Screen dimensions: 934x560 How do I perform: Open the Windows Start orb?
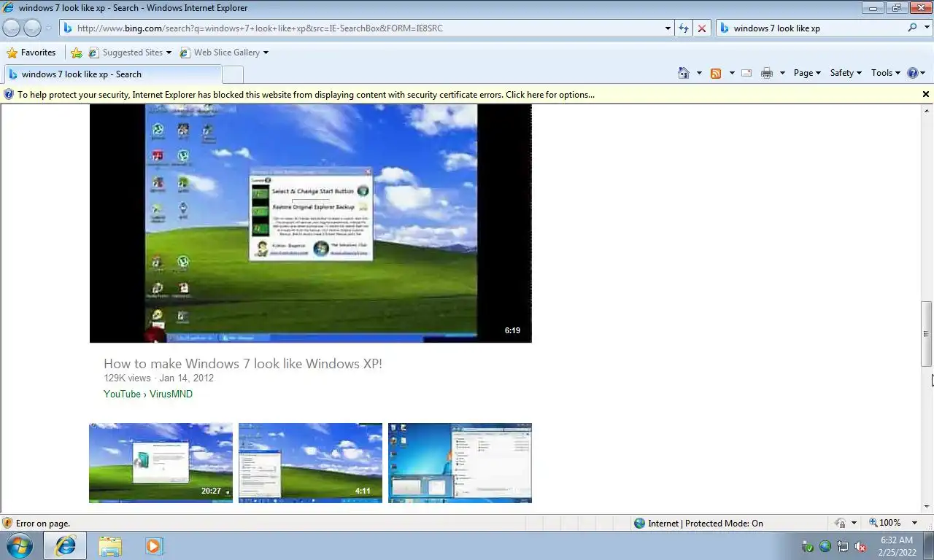tap(20, 545)
